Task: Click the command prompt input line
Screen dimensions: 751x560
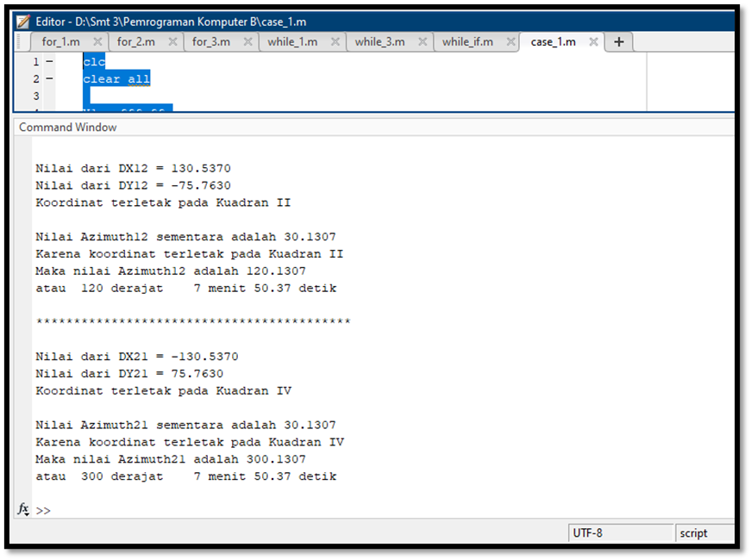Action: [383, 510]
